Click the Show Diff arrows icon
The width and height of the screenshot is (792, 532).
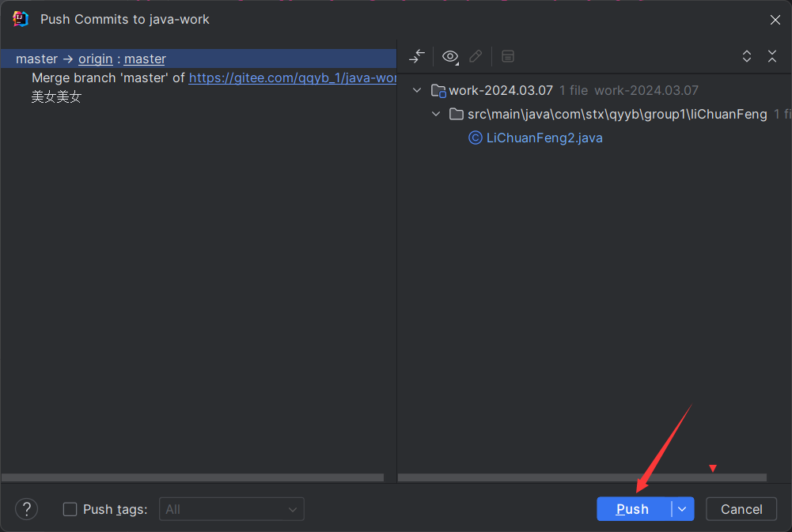(417, 56)
